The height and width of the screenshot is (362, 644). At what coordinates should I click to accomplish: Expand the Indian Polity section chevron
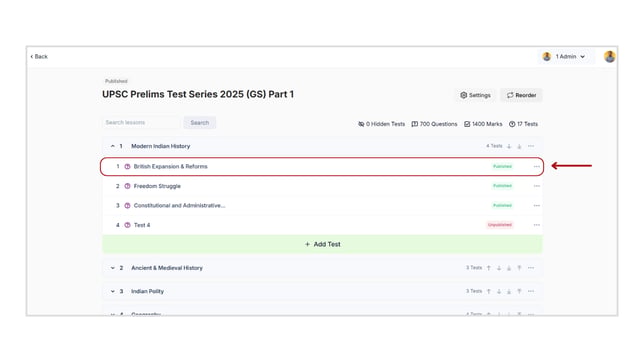[113, 291]
